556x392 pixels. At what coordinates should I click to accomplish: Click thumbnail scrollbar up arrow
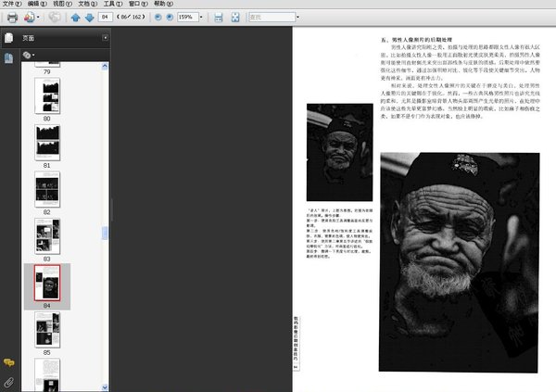click(x=105, y=66)
